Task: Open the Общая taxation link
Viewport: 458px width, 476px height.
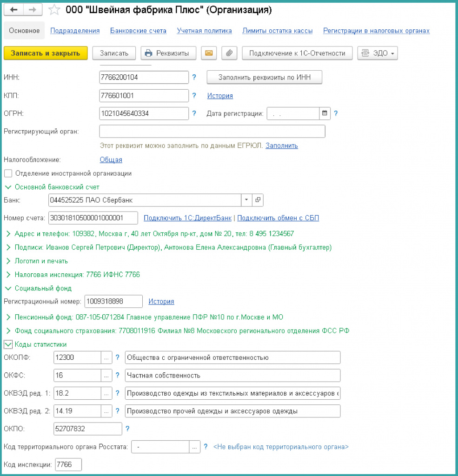Action: [x=111, y=160]
